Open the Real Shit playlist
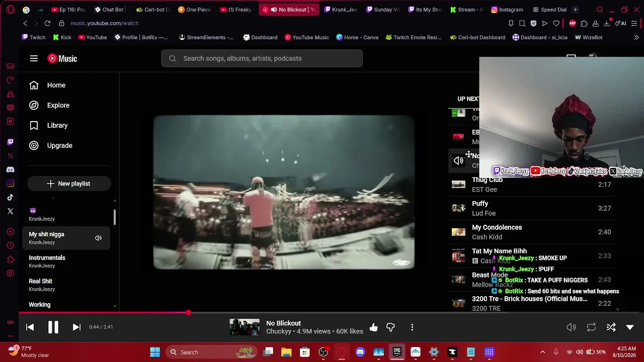Screen dimensions: 644x362 [x=66, y=285]
